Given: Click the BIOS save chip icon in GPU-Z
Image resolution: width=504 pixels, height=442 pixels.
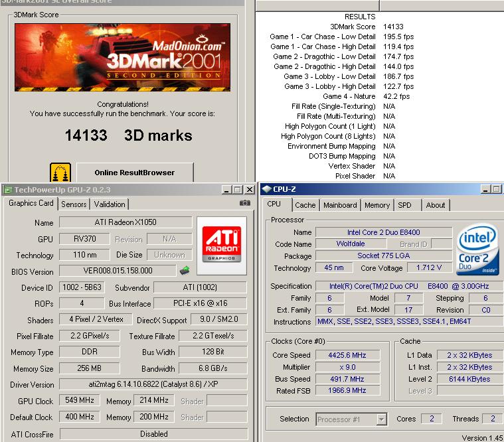Looking at the screenshot, I should 185,271.
